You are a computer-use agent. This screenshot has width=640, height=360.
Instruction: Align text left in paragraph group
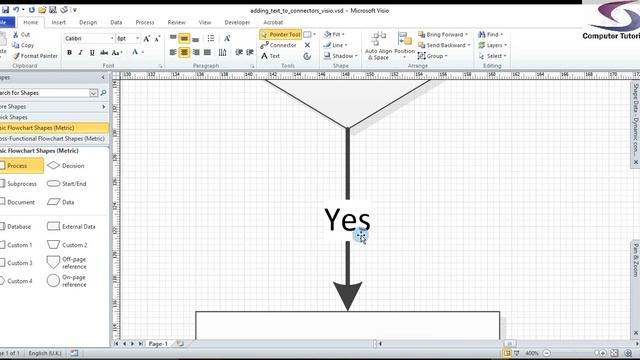(x=173, y=52)
